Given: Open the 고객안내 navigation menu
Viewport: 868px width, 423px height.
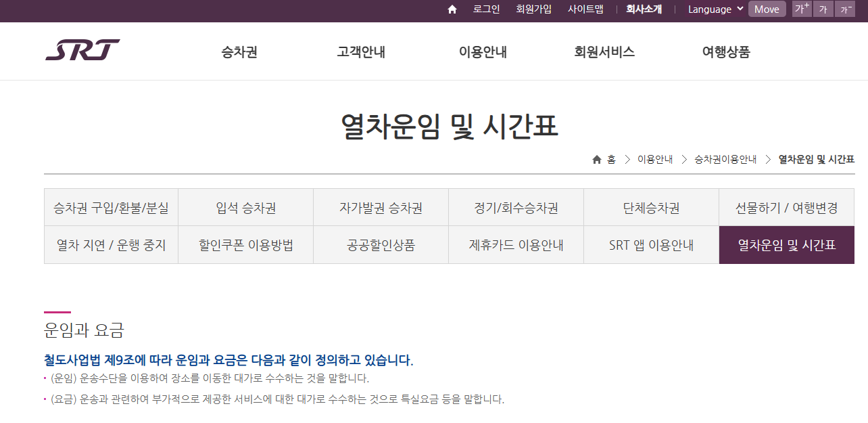Looking at the screenshot, I should (361, 51).
